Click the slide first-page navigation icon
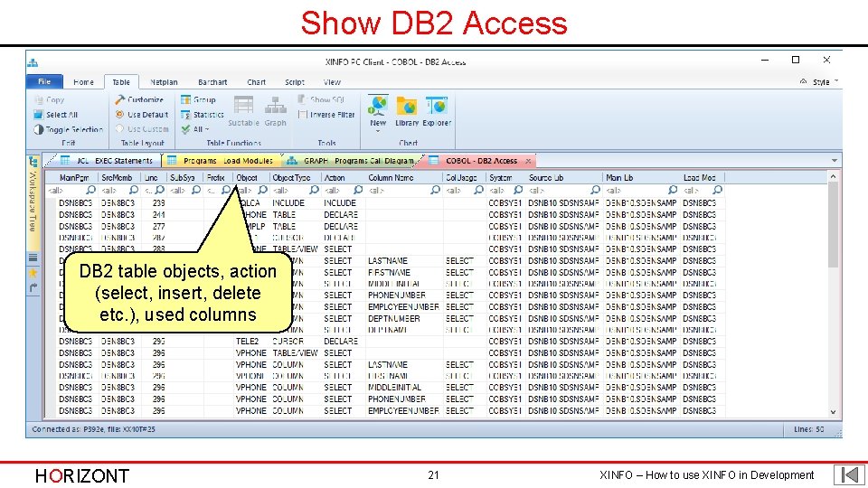The height and width of the screenshot is (488, 868). (850, 474)
